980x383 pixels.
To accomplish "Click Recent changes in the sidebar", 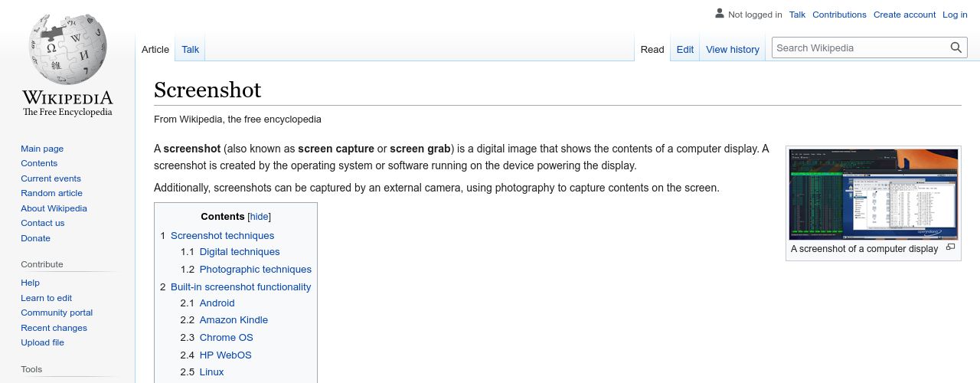I will [x=54, y=328].
